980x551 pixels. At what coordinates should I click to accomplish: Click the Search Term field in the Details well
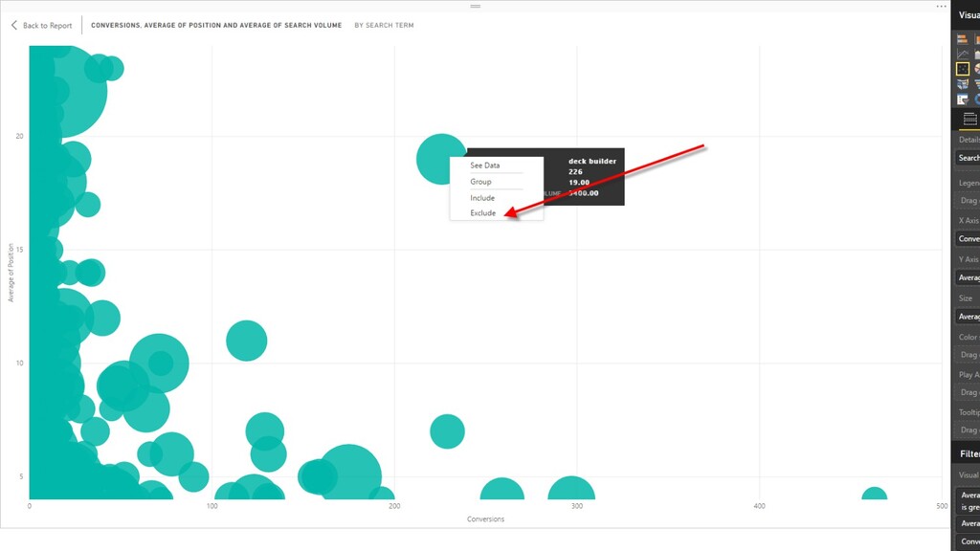pos(969,158)
